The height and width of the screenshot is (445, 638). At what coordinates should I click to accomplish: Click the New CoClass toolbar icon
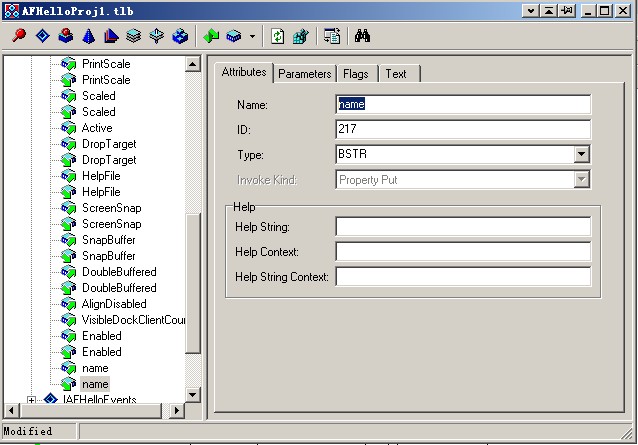coord(66,36)
